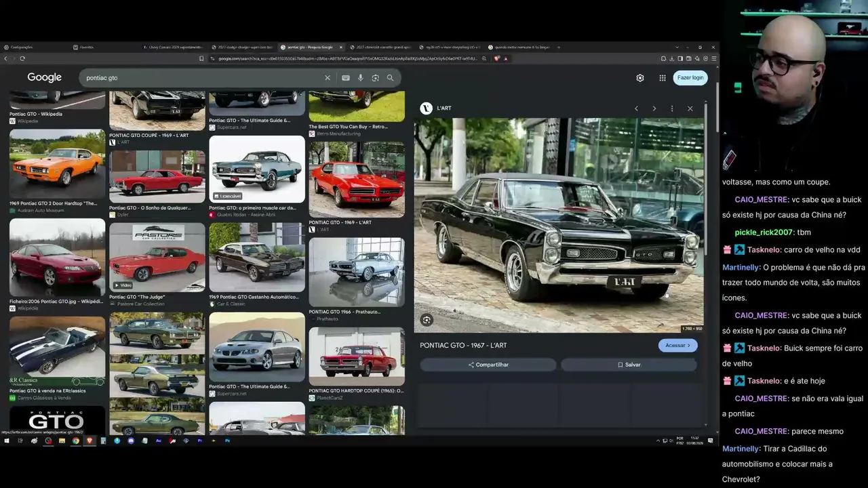Open the red PONTIAC GTO - 1969 - L'ART thumbnail
This screenshot has width=868, height=488.
(357, 180)
